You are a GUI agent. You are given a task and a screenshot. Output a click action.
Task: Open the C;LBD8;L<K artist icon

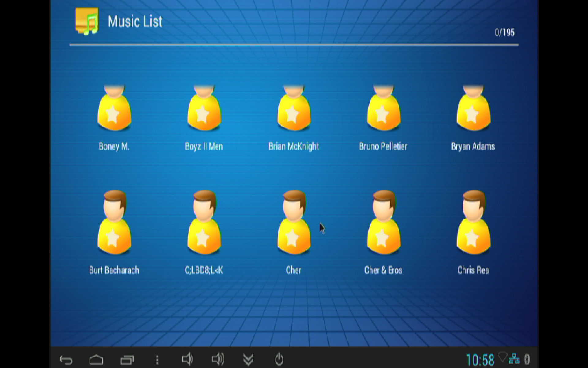tap(204, 223)
